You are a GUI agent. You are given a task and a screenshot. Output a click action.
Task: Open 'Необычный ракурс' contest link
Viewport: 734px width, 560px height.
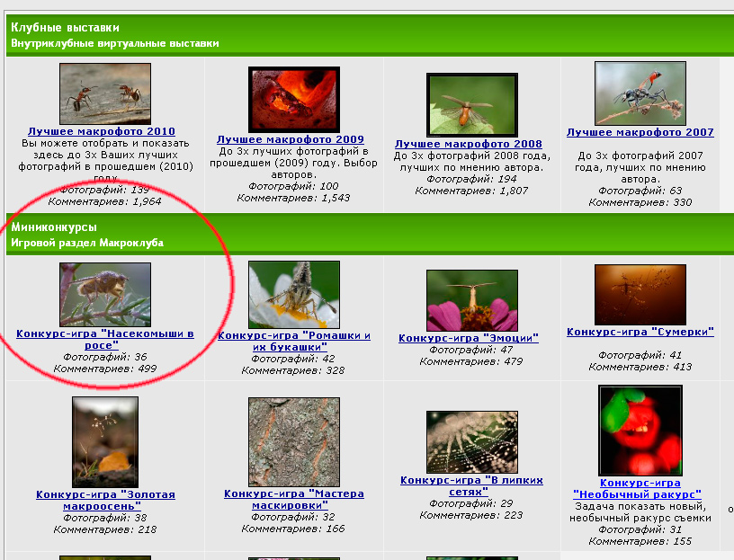pyautogui.click(x=637, y=489)
